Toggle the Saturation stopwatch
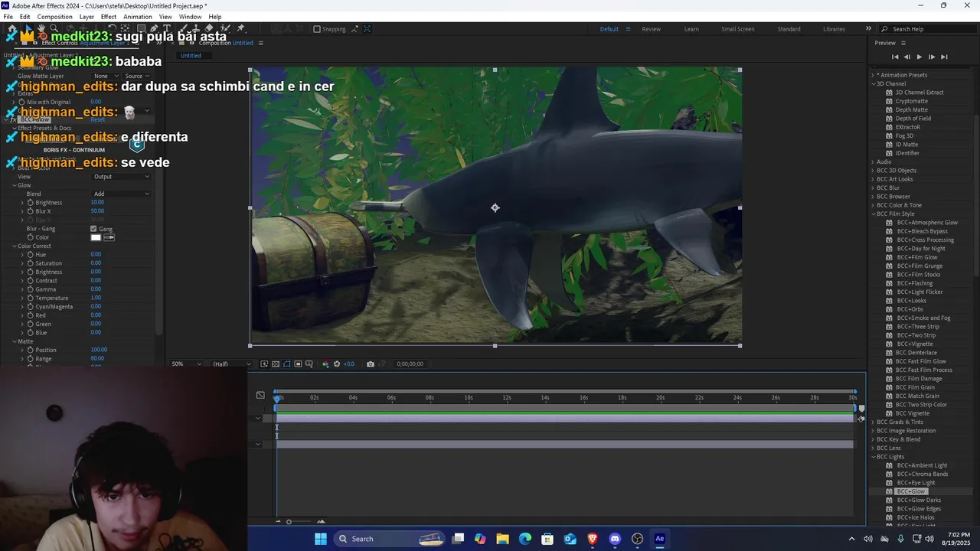Viewport: 980px width, 551px height. pyautogui.click(x=29, y=263)
